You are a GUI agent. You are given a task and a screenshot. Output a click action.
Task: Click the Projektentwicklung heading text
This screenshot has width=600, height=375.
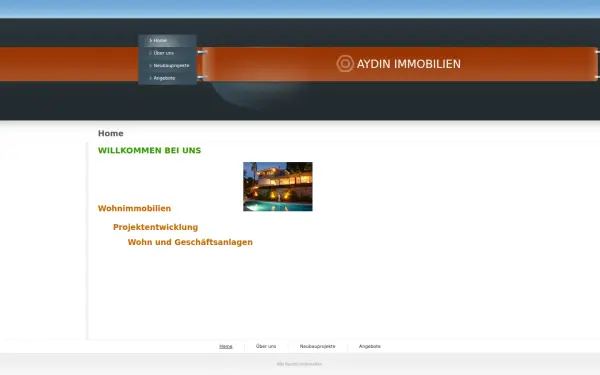click(x=156, y=227)
